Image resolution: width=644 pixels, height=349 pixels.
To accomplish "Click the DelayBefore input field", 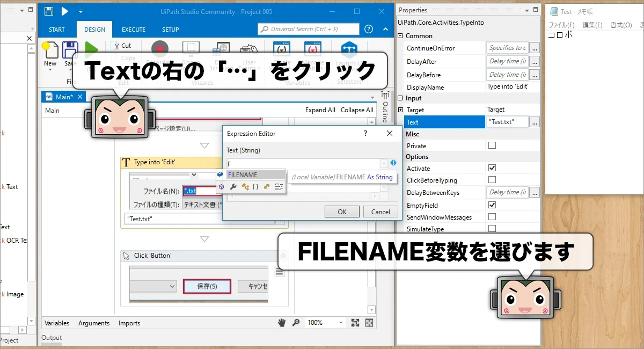I will pyautogui.click(x=507, y=75).
